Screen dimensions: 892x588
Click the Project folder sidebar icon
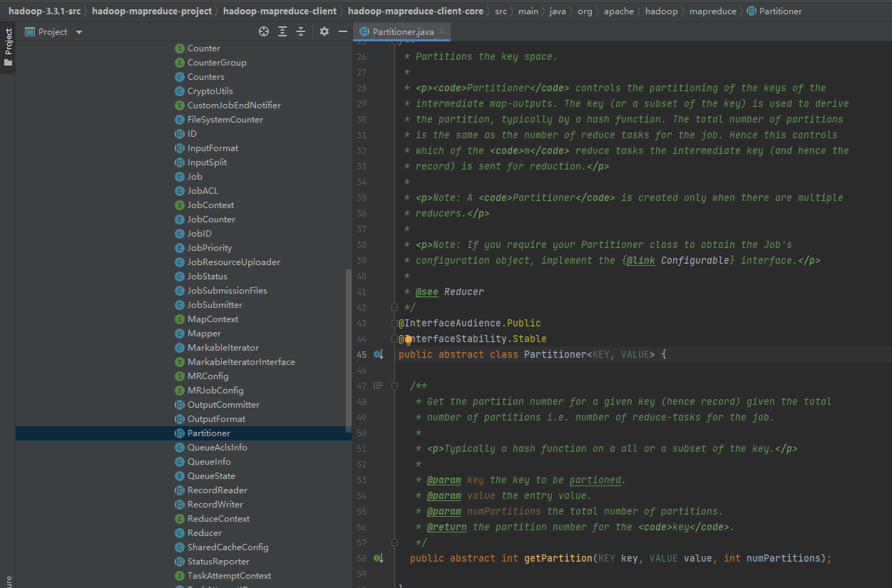click(9, 63)
